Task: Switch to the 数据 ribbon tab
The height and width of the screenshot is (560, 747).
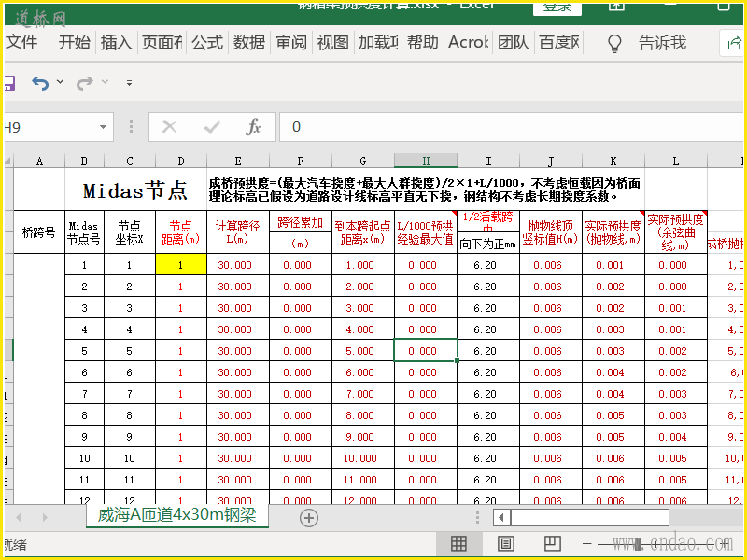Action: click(x=249, y=42)
